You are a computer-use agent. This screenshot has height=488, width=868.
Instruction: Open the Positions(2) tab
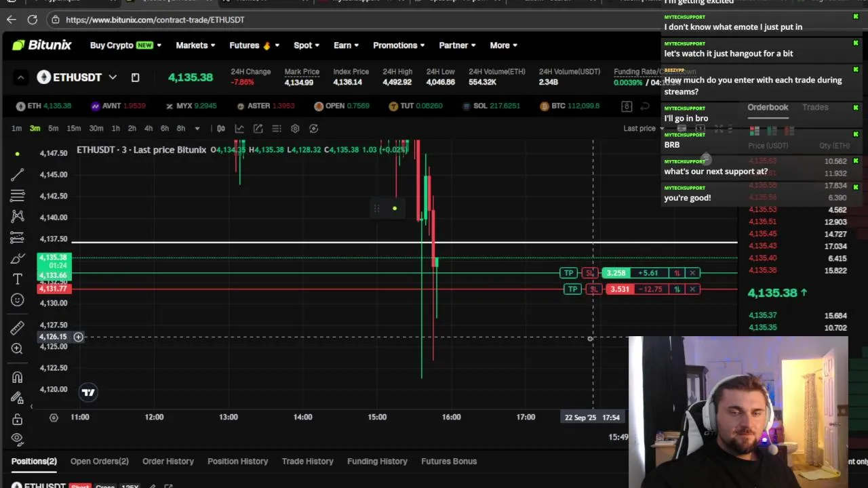click(34, 461)
